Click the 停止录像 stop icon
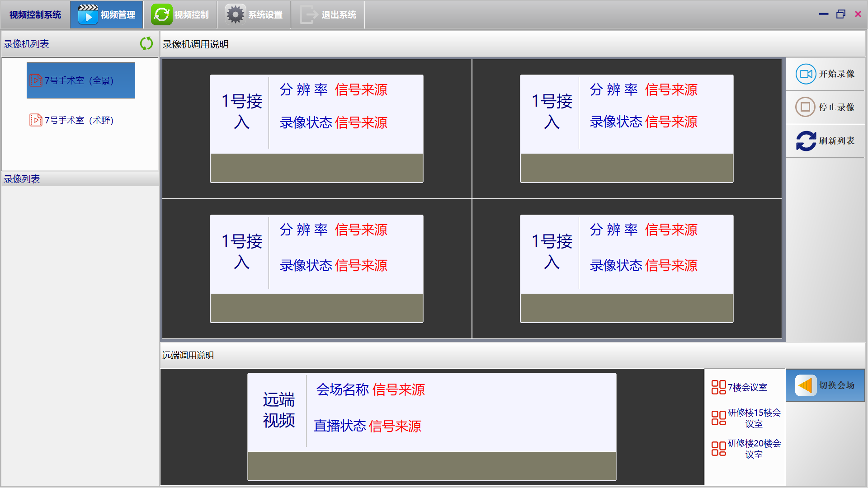The width and height of the screenshot is (868, 488). pos(805,107)
